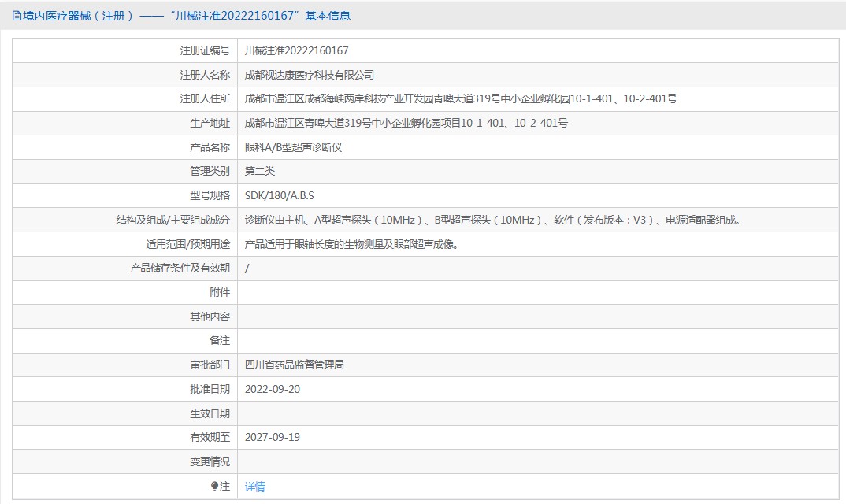The height and width of the screenshot is (504, 846).
Task: Click the 审批部门 row label
Action: click(210, 365)
